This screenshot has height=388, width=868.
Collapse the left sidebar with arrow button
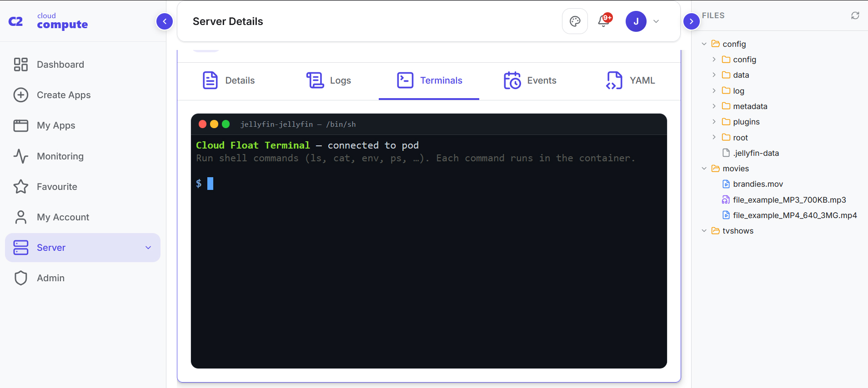[x=165, y=21]
